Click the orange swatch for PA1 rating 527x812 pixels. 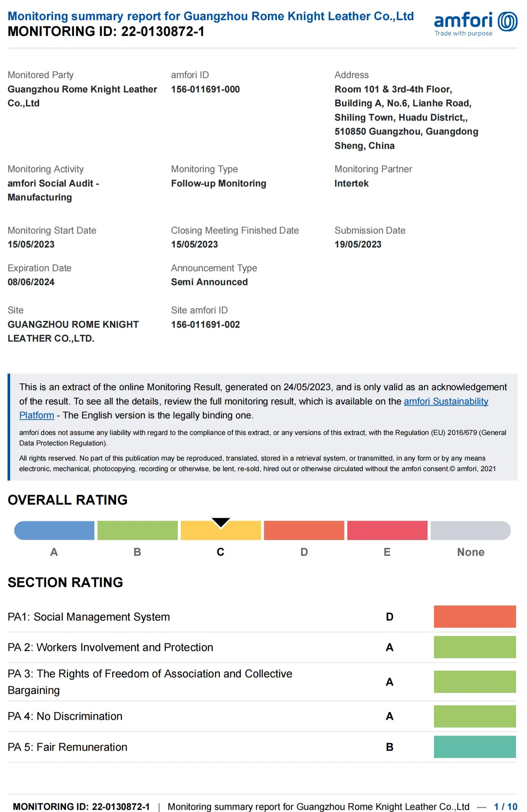coord(475,616)
